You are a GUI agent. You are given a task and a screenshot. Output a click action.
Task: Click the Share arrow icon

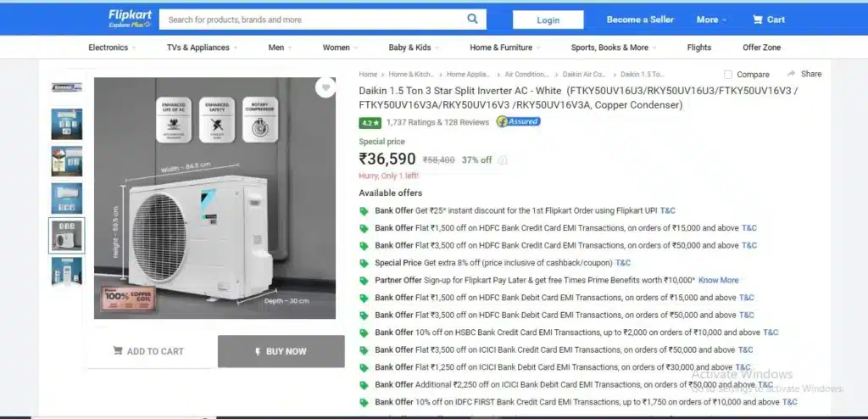[791, 74]
